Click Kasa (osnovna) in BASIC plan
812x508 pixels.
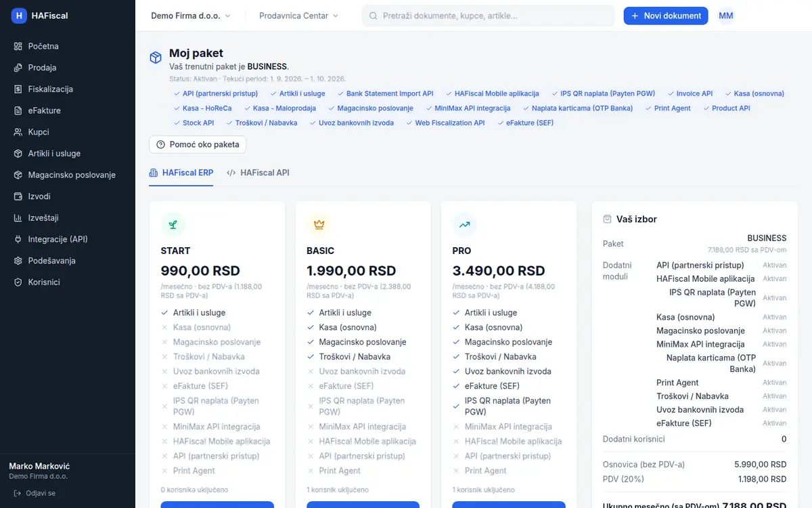click(x=348, y=327)
